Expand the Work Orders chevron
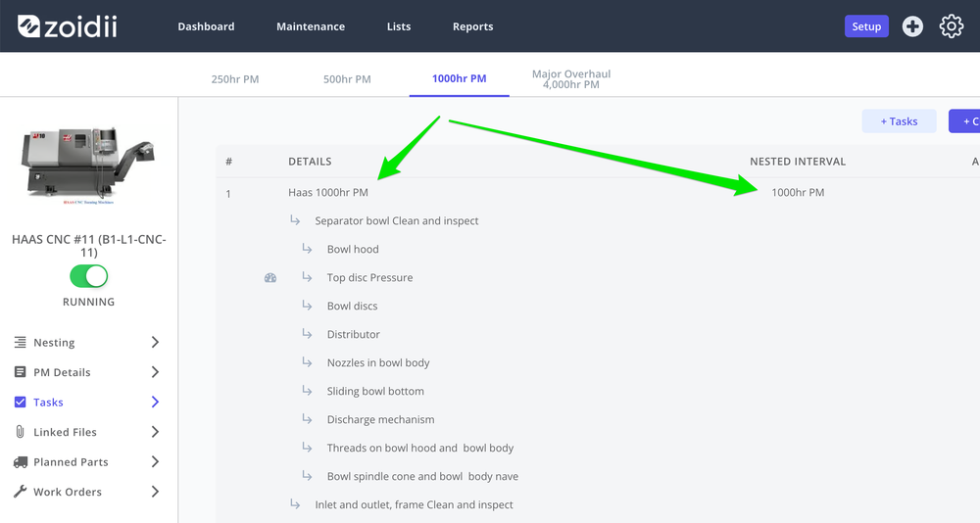 pyautogui.click(x=155, y=492)
